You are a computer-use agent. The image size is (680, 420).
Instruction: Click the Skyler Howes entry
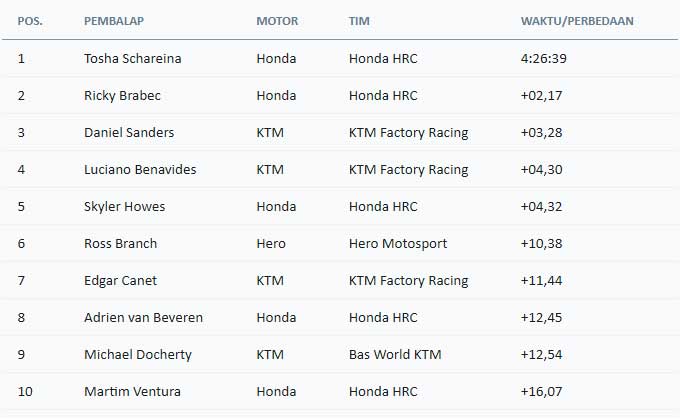(x=125, y=207)
